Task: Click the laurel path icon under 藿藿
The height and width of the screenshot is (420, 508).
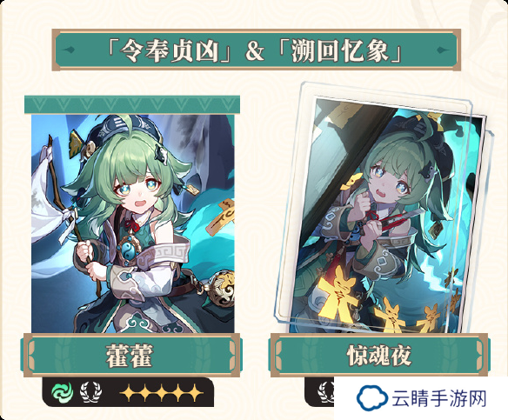Action: point(90,392)
